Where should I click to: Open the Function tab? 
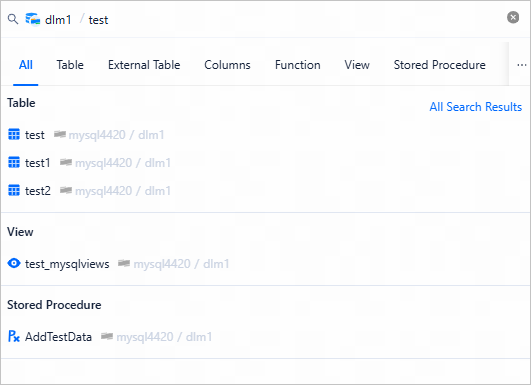tap(298, 65)
